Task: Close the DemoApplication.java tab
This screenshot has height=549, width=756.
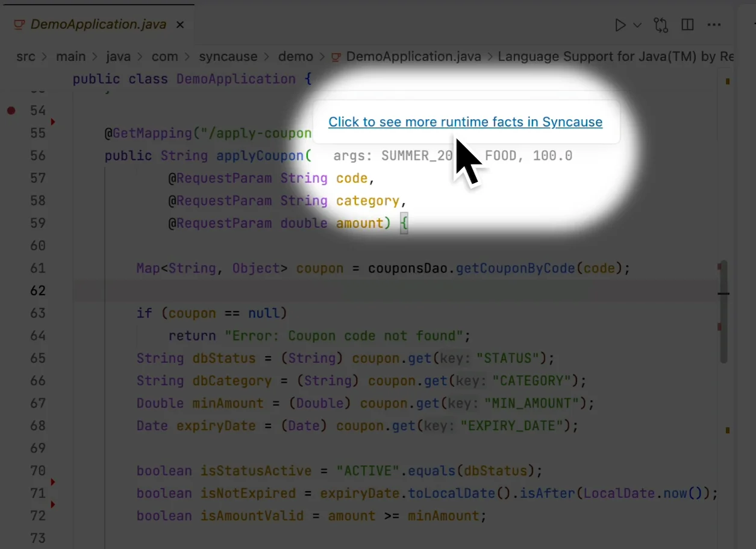Action: coord(180,25)
